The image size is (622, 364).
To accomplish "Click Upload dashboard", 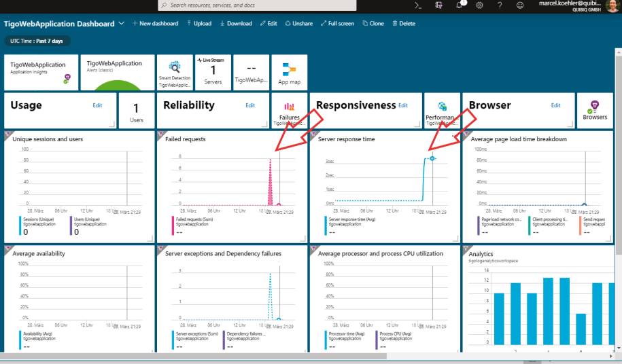I will coord(199,23).
